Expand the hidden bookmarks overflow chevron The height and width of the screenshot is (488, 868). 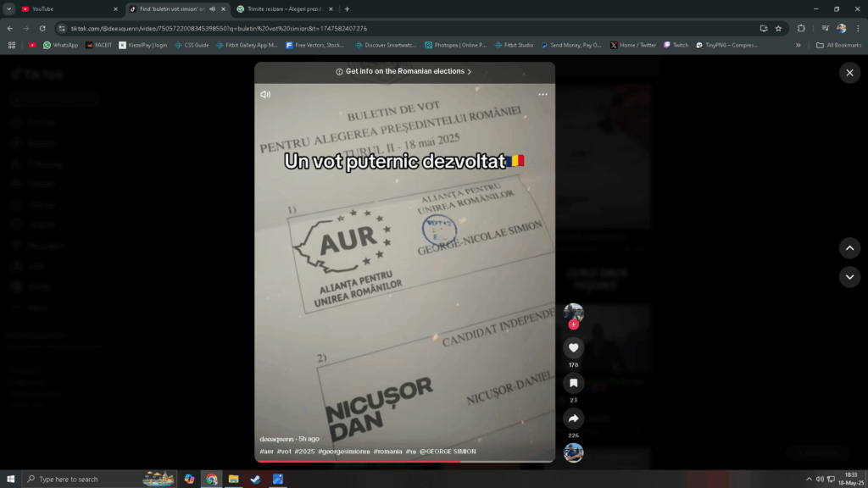pyautogui.click(x=798, y=46)
